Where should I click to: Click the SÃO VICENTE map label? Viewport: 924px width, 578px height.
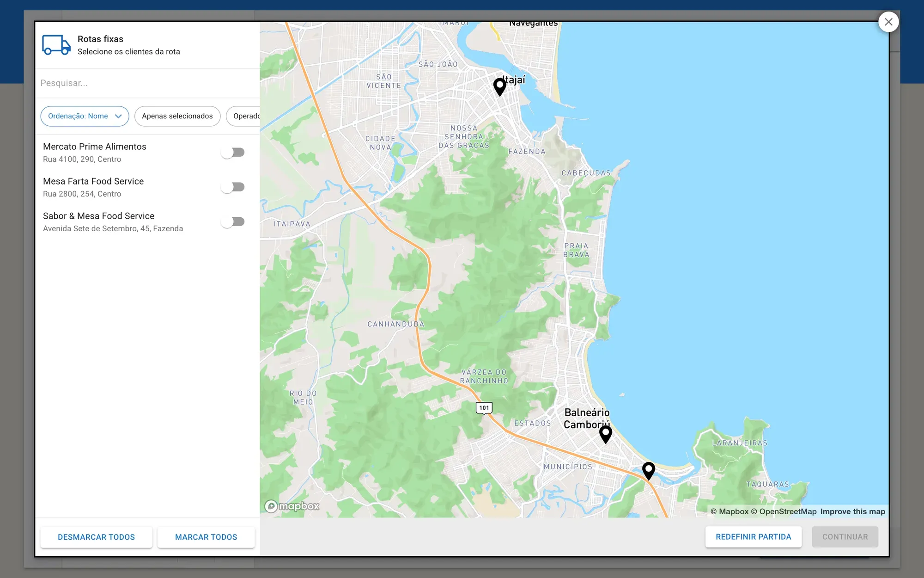point(384,81)
